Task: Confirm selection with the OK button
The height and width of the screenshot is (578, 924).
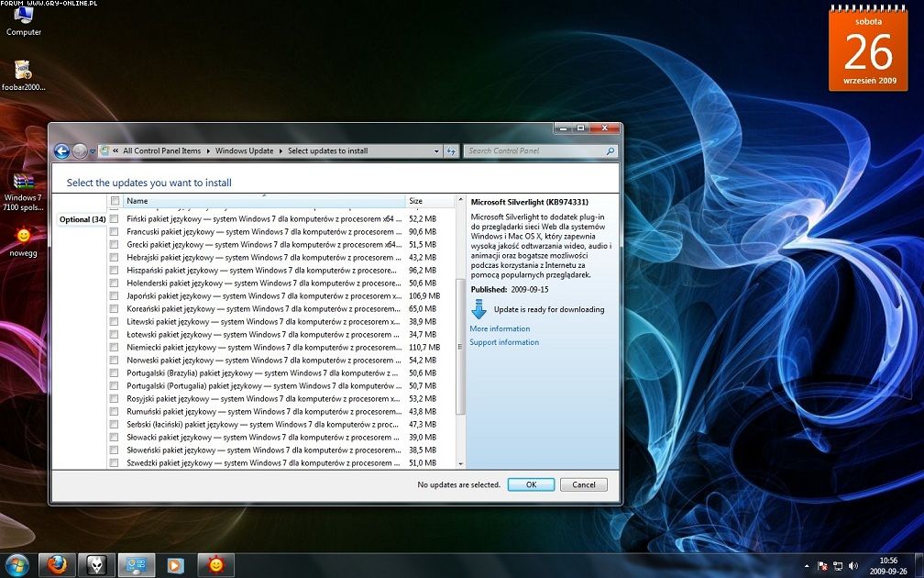Action: (x=531, y=484)
